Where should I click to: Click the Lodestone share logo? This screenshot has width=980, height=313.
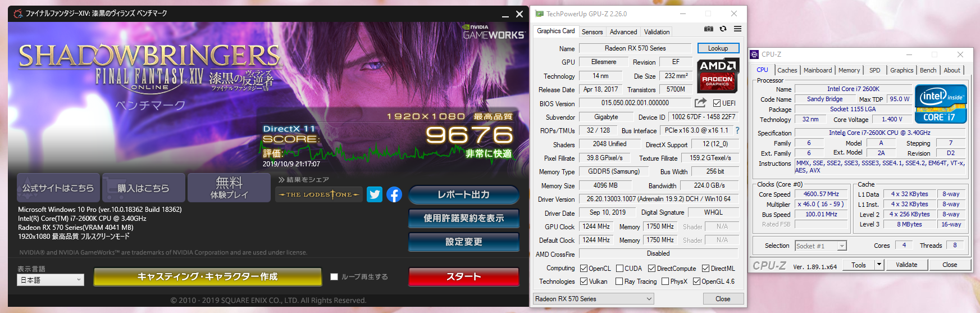(319, 194)
